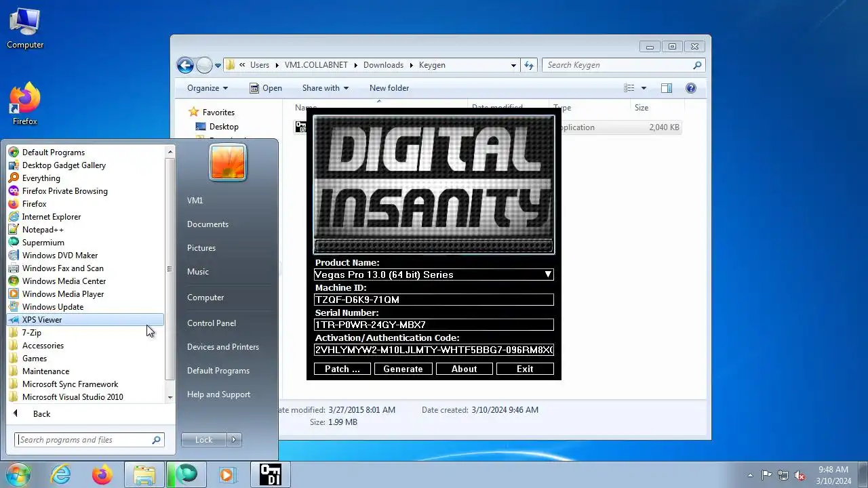
Task: Open the arrow menu beside Lock
Action: [234, 440]
